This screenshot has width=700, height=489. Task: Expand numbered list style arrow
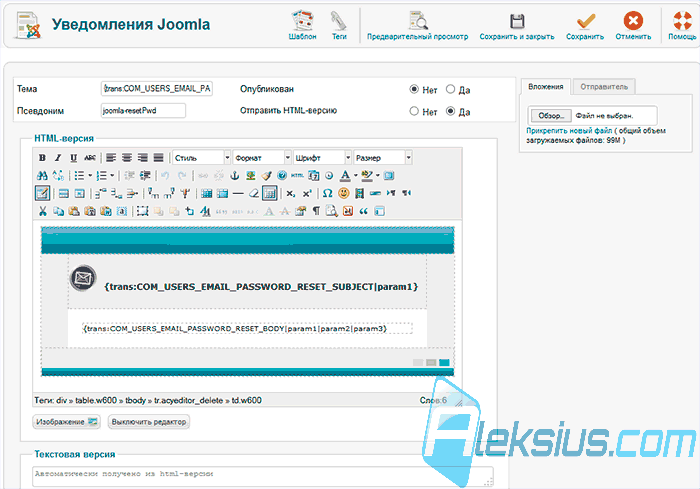tap(112, 176)
